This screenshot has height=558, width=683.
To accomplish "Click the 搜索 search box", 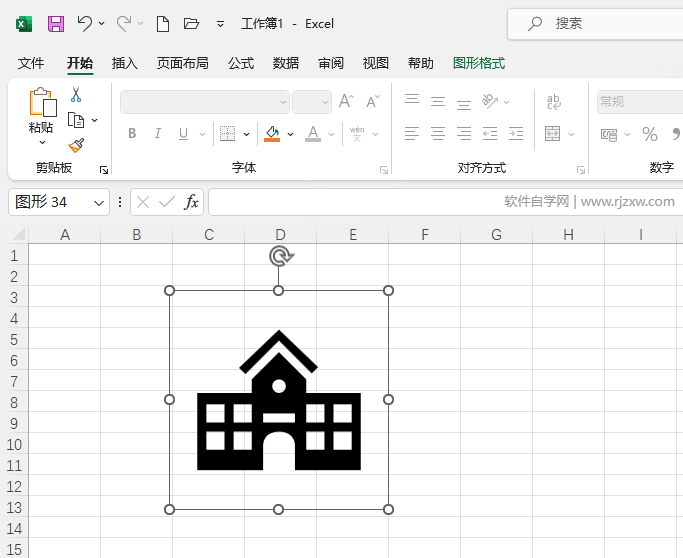I will pos(595,24).
